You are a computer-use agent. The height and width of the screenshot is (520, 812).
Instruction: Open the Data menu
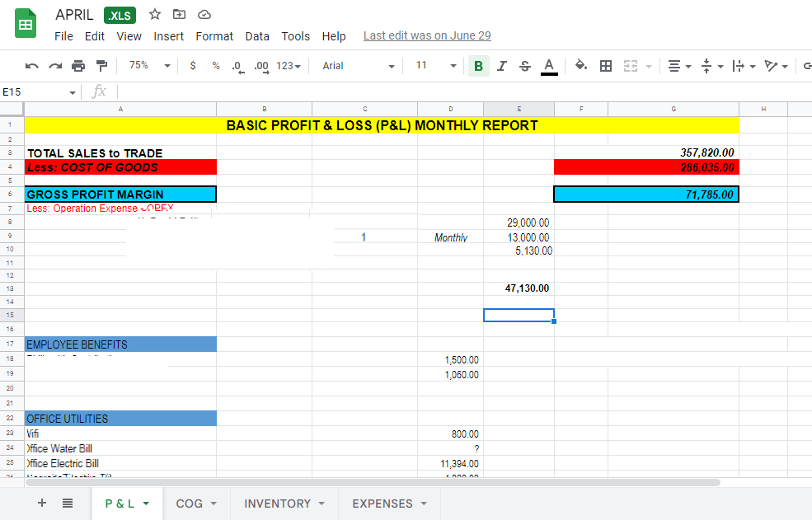257,36
